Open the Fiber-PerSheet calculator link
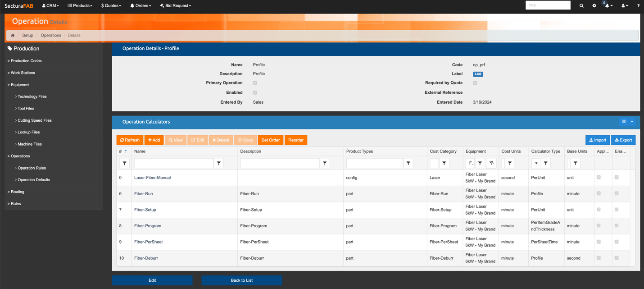The image size is (644, 289). pos(148,242)
